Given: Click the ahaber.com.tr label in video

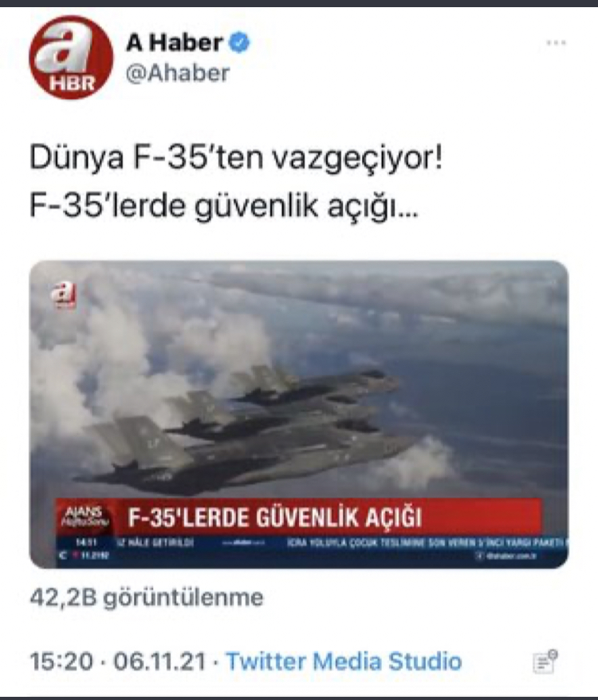Looking at the screenshot, I should point(506,556).
